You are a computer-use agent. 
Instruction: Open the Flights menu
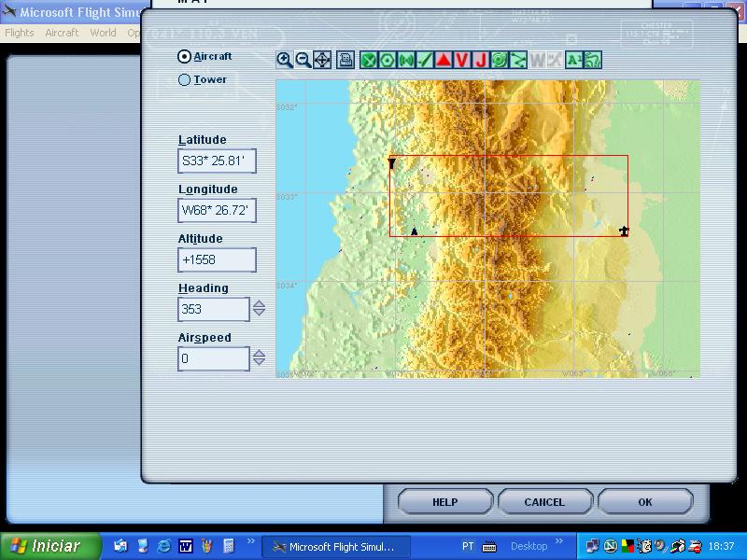coord(20,33)
